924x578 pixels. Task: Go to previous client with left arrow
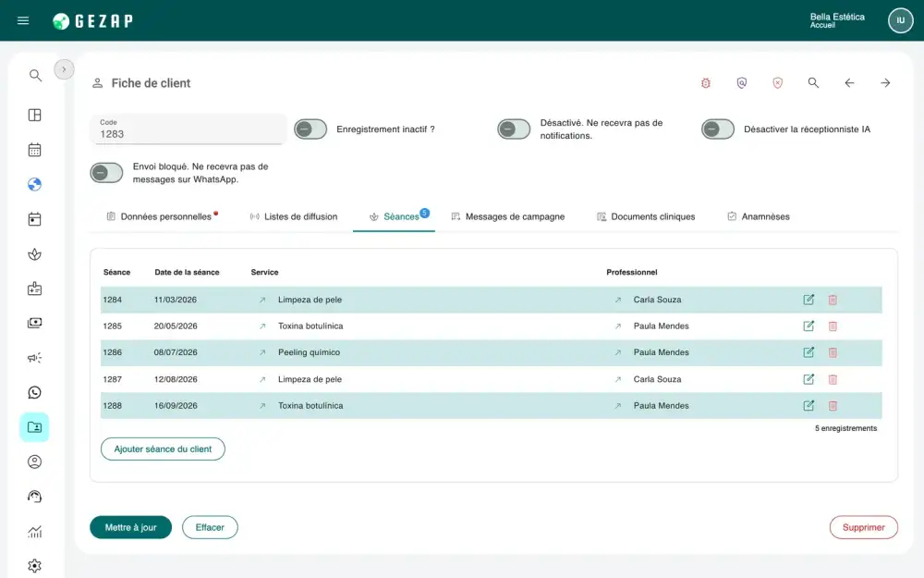coord(849,83)
